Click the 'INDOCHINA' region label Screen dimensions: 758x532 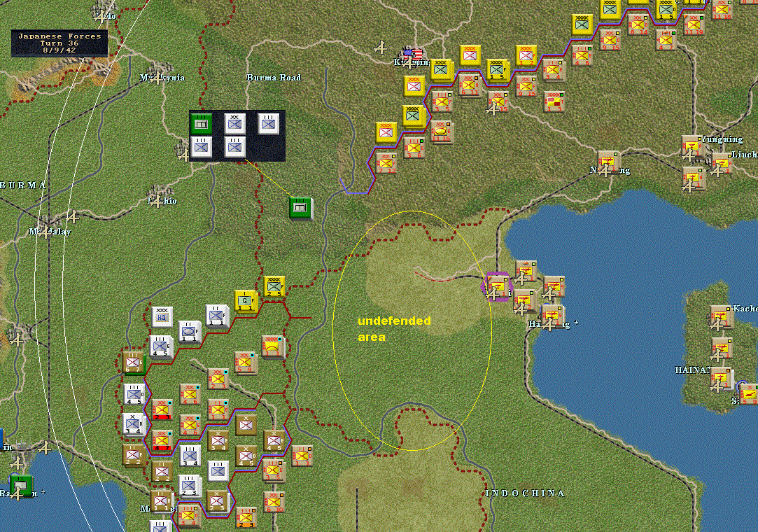pyautogui.click(x=525, y=493)
